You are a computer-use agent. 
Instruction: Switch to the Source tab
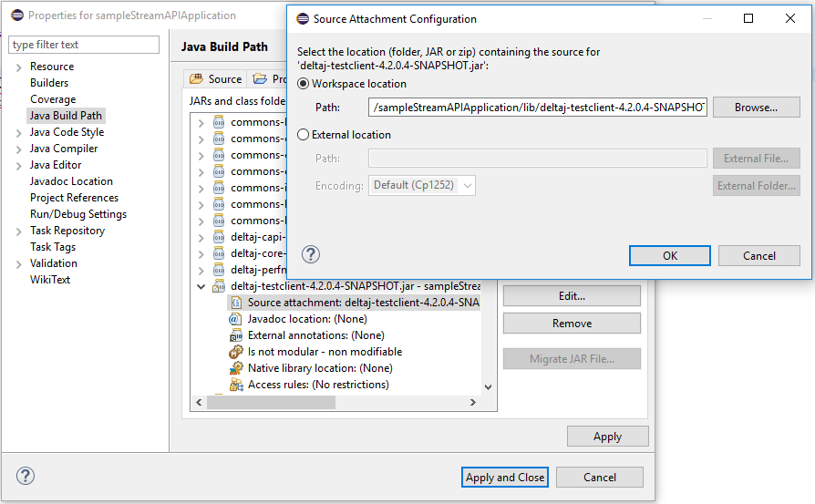point(216,79)
